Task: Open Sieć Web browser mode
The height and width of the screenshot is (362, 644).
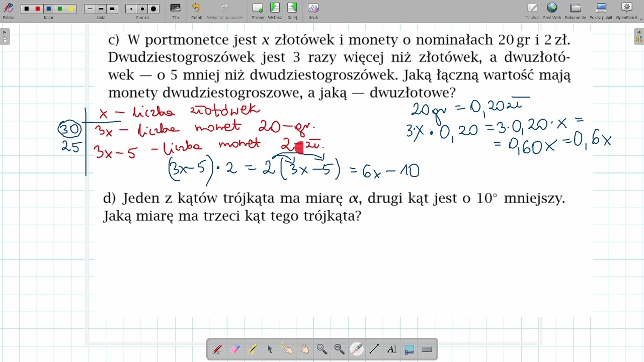Action: point(552,11)
